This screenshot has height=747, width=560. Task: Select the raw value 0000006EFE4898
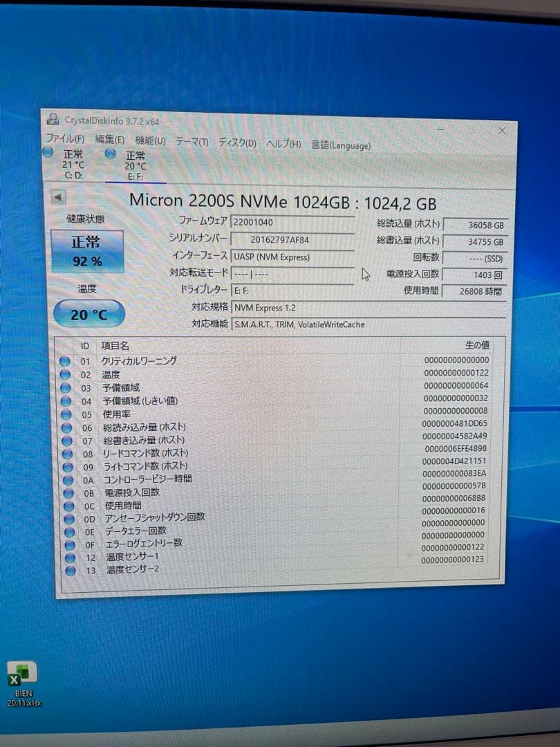point(455,449)
